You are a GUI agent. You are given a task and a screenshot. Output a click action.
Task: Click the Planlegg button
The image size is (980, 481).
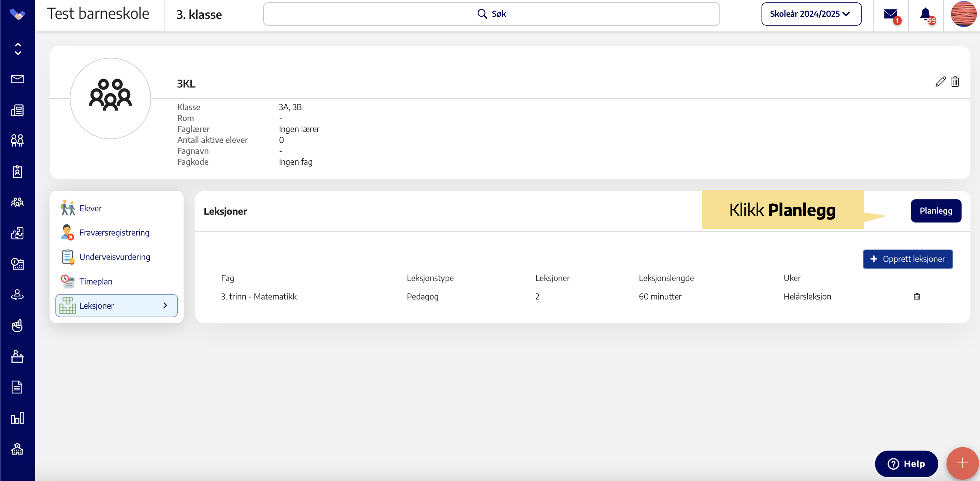pos(936,211)
